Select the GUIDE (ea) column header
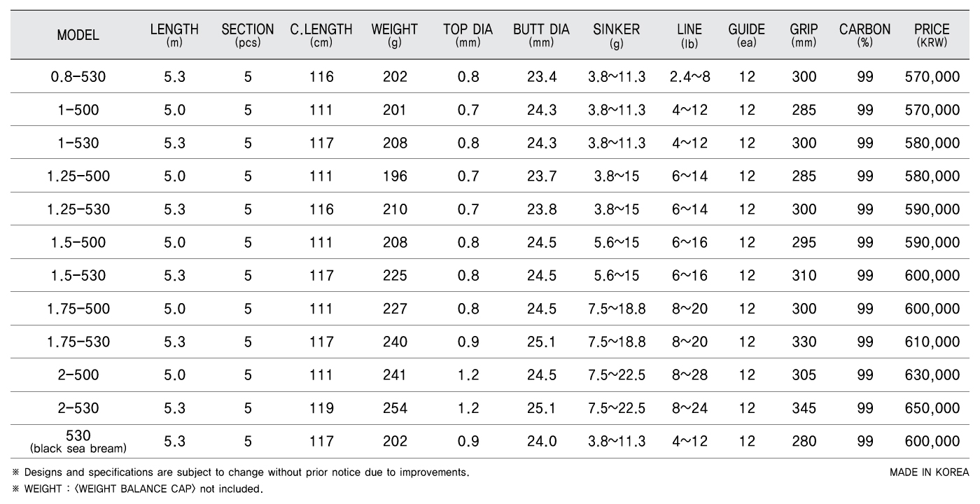Image resolution: width=980 pixels, height=504 pixels. coord(746,35)
